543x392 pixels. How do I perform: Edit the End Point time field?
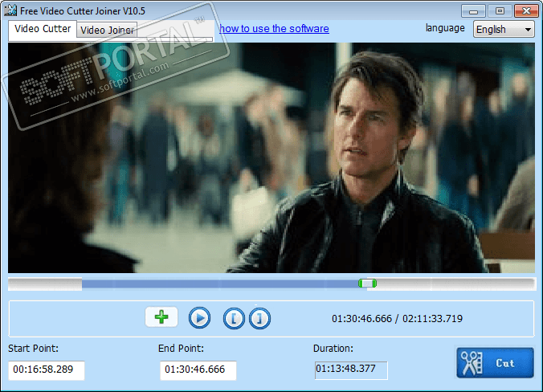click(x=198, y=370)
